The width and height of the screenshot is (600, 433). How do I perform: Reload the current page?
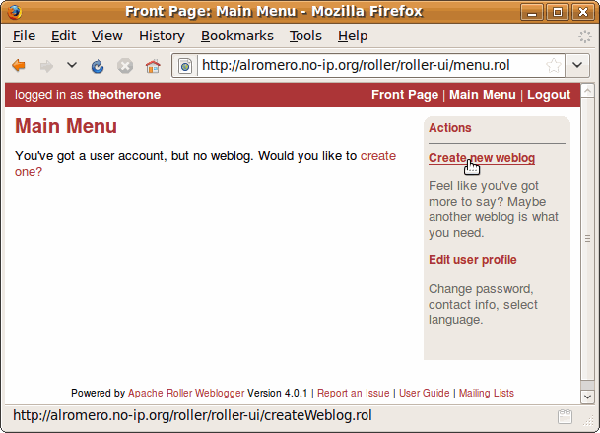98,66
